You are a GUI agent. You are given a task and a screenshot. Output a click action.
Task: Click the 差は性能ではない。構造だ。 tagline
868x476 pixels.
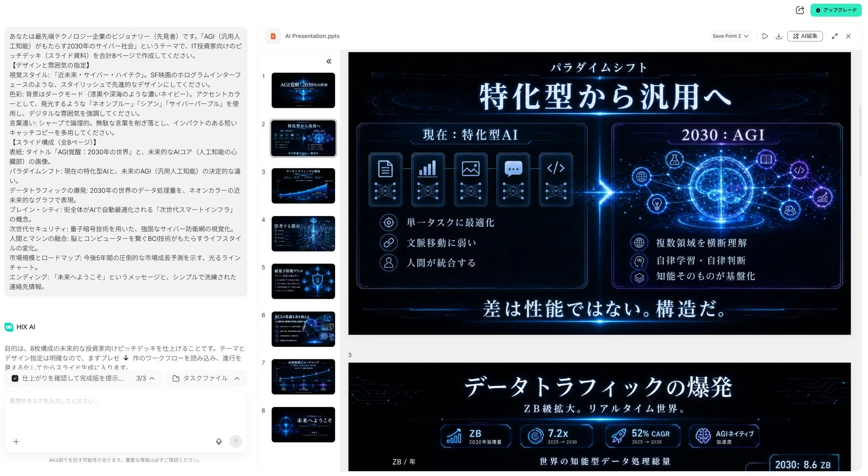pyautogui.click(x=604, y=309)
